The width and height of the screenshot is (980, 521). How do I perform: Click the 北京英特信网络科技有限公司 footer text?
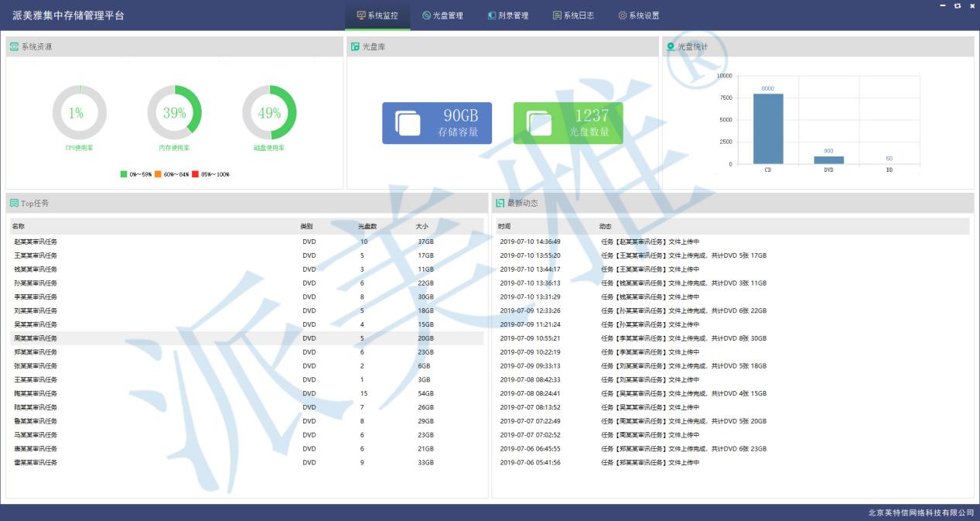(921, 513)
